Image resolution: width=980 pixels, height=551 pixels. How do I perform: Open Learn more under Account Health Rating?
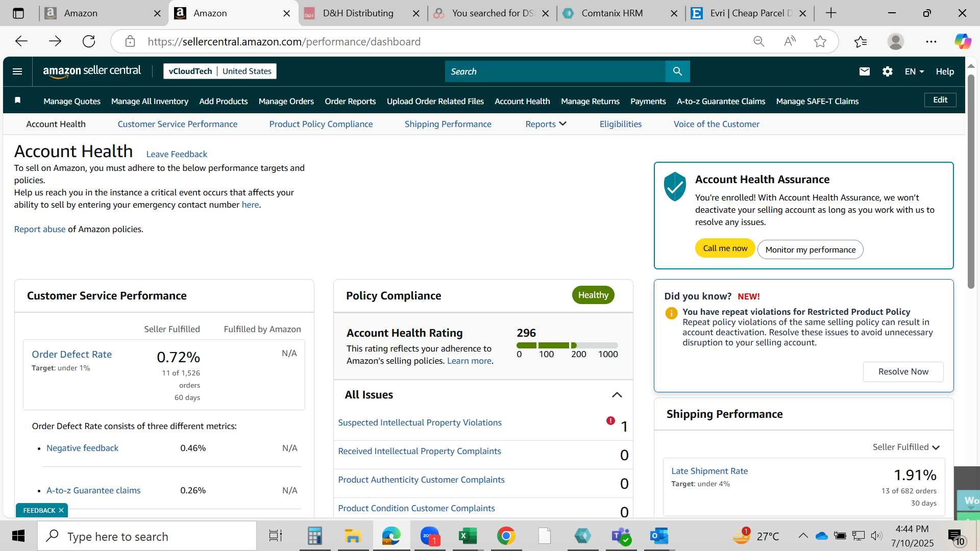point(469,361)
